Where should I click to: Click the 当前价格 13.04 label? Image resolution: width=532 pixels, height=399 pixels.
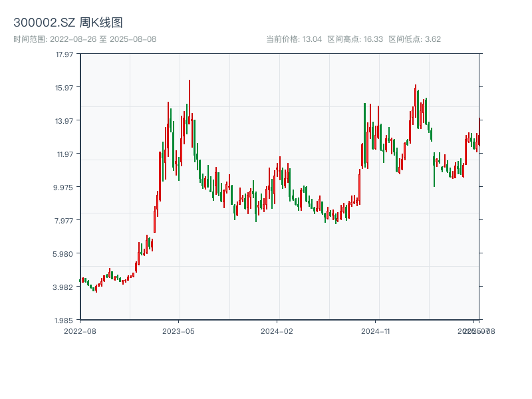click(x=294, y=39)
